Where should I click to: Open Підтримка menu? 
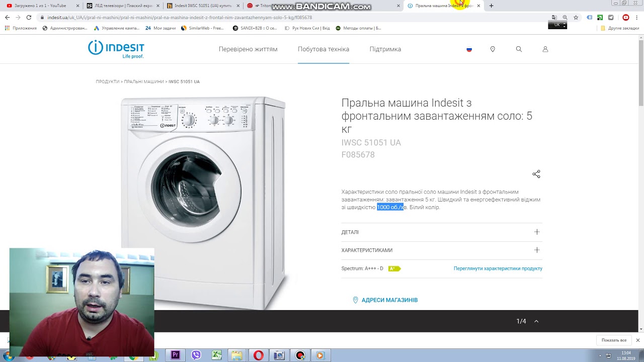pos(385,49)
